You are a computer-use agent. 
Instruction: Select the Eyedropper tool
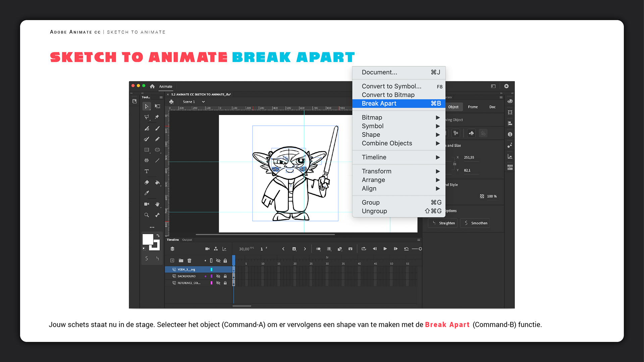click(147, 193)
